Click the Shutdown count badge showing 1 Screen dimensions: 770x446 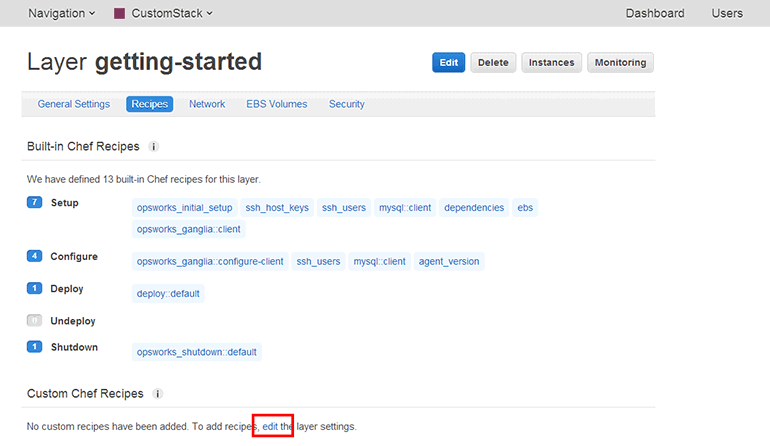point(34,347)
